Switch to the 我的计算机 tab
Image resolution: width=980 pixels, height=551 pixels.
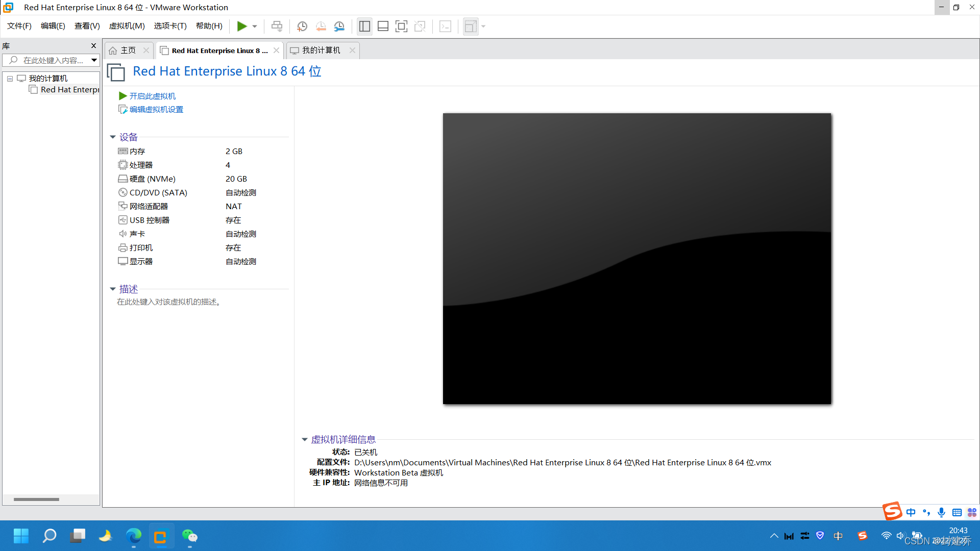point(321,51)
